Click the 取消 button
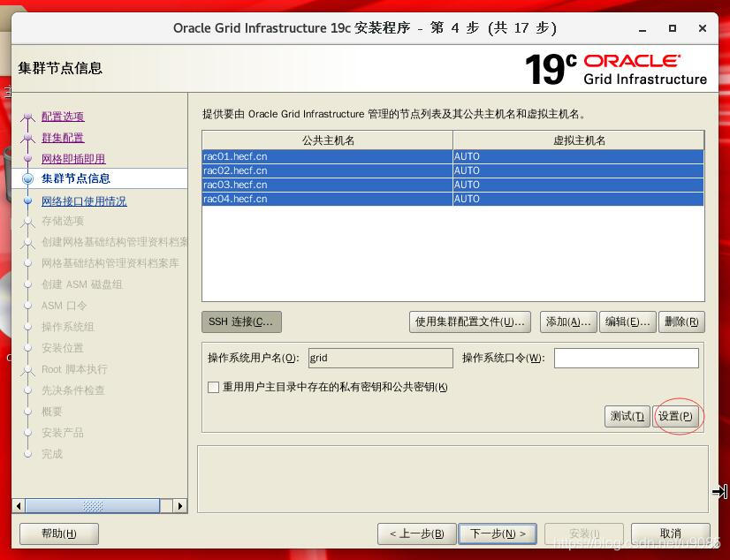This screenshot has height=560, width=730. [x=671, y=534]
